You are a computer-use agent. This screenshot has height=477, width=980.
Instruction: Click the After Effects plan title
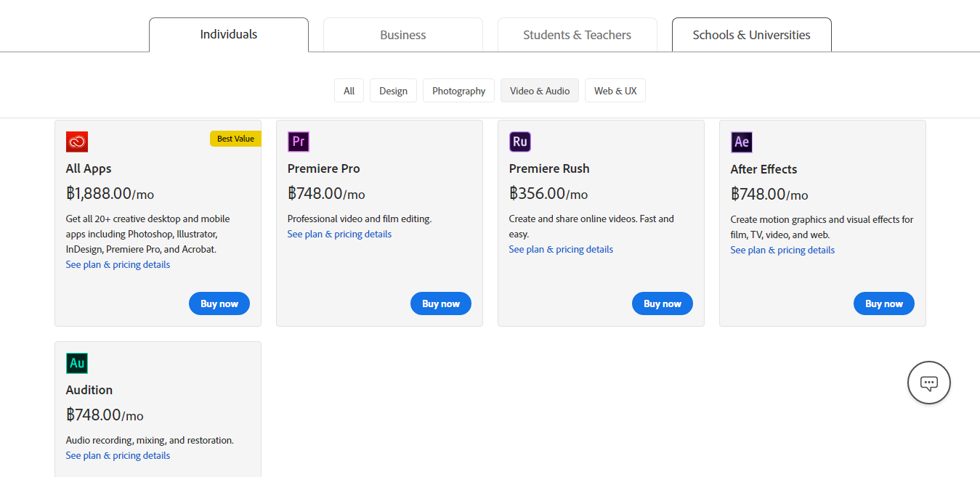pyautogui.click(x=764, y=169)
